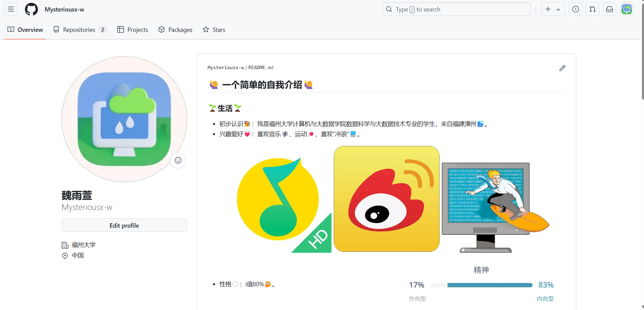Click the 中国 location text
Image resolution: width=644 pixels, height=310 pixels.
pos(78,255)
